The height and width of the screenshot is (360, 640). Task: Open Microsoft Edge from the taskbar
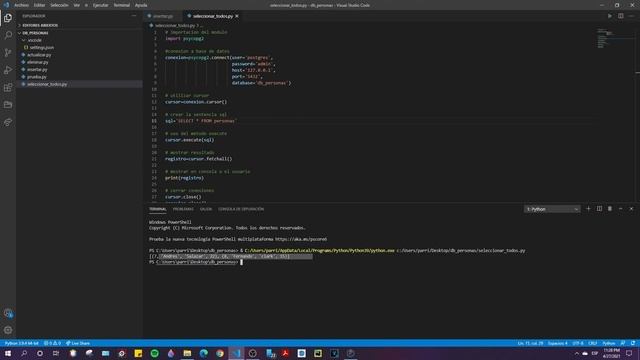point(203,353)
